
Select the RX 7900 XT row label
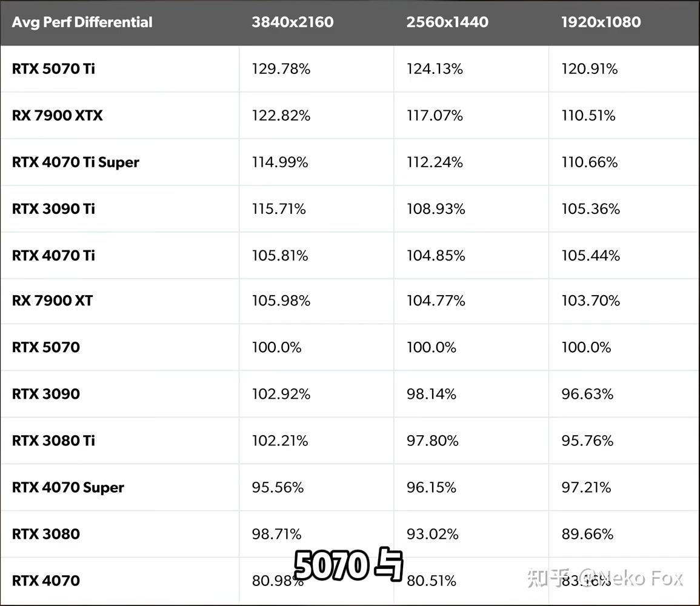tap(52, 301)
